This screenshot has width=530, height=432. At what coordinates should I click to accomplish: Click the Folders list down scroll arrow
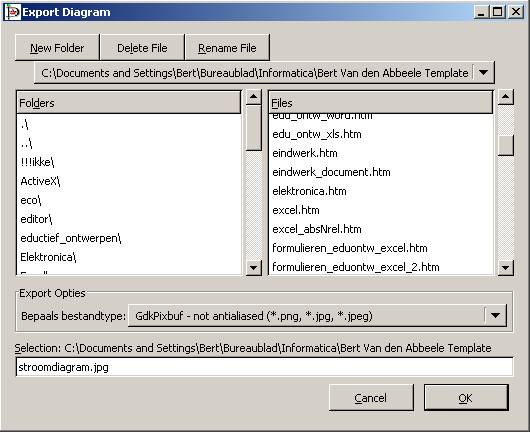253,268
